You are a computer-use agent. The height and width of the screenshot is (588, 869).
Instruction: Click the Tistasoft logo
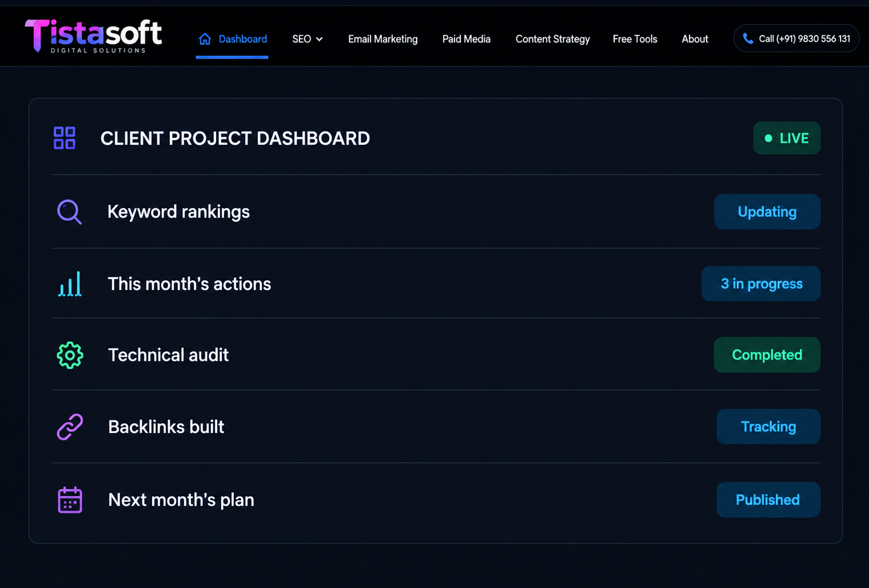coord(94,36)
